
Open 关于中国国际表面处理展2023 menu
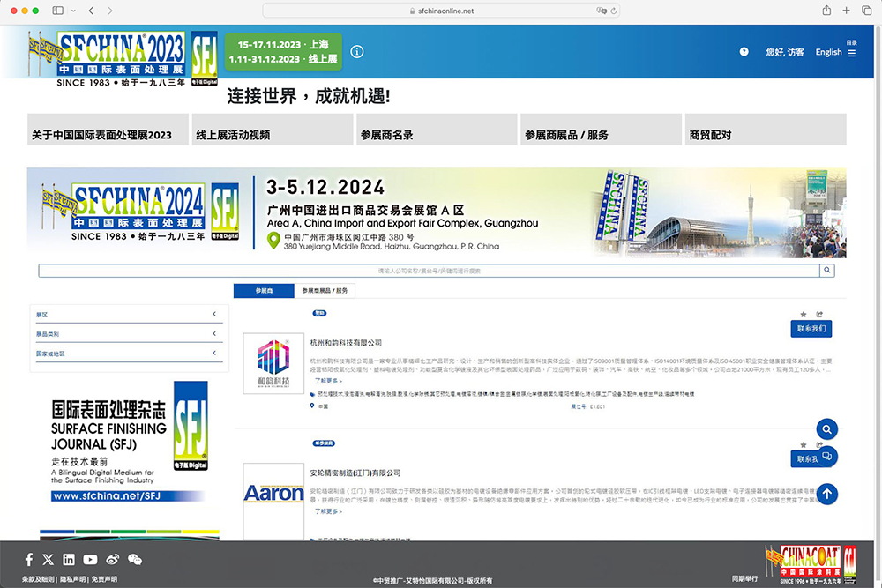click(108, 130)
